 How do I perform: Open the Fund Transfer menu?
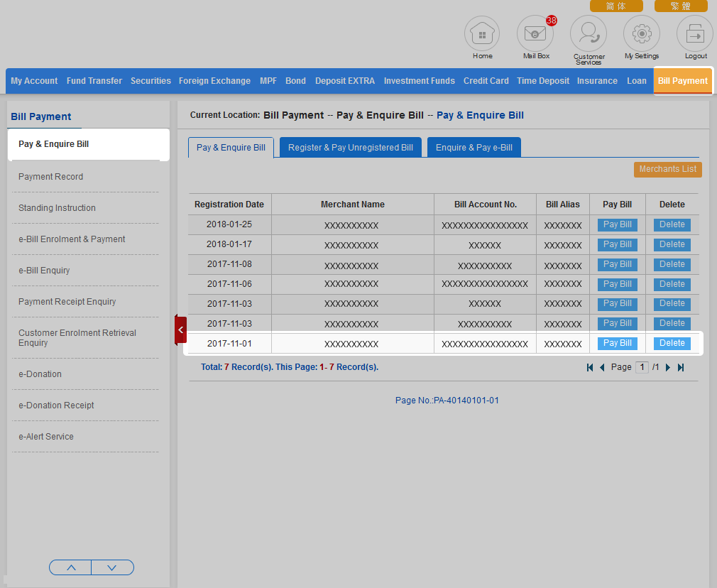(94, 81)
